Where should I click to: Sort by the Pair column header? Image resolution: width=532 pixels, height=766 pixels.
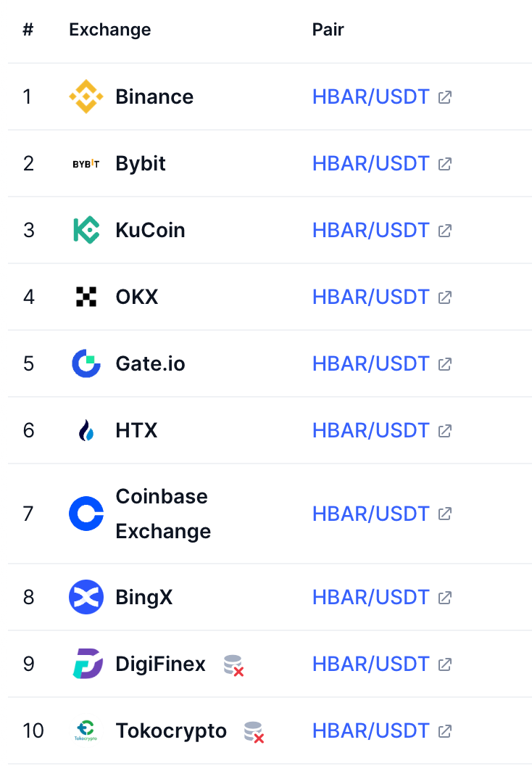328,30
